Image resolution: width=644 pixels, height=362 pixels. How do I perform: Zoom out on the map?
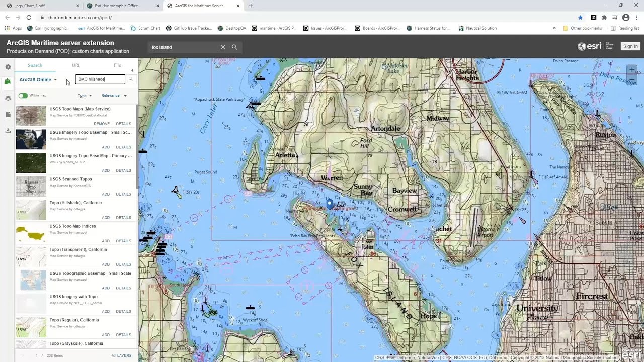(x=632, y=80)
